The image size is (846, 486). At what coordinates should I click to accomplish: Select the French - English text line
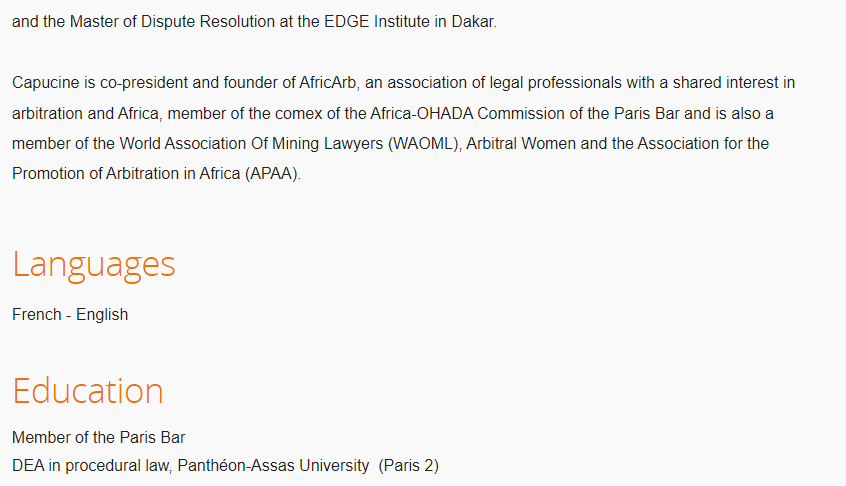tap(70, 314)
